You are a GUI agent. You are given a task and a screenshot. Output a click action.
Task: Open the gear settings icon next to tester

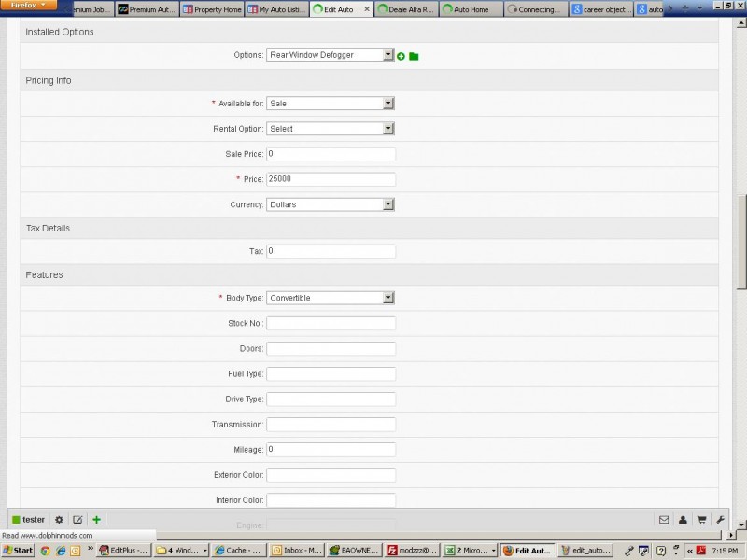pos(59,520)
